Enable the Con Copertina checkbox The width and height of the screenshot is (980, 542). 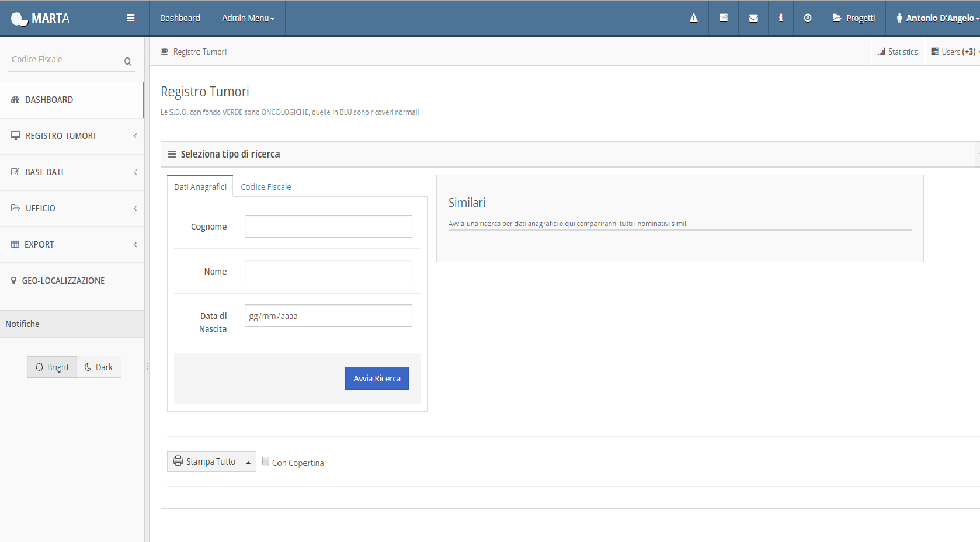(266, 461)
